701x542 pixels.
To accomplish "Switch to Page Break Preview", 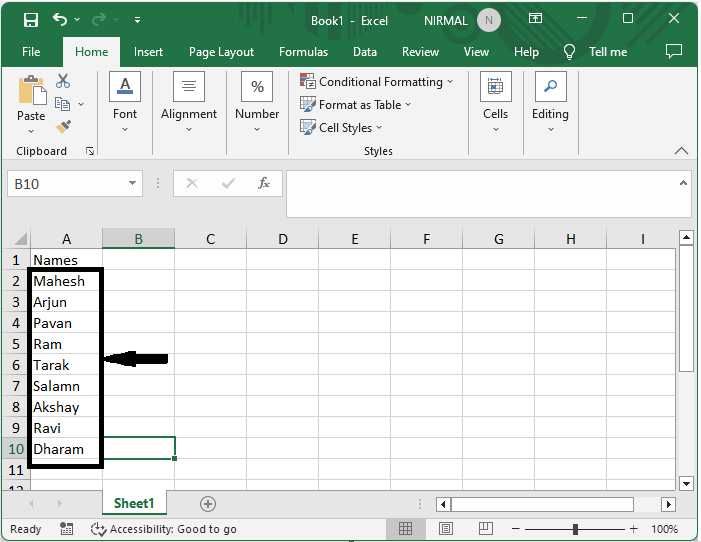I will pos(486,529).
